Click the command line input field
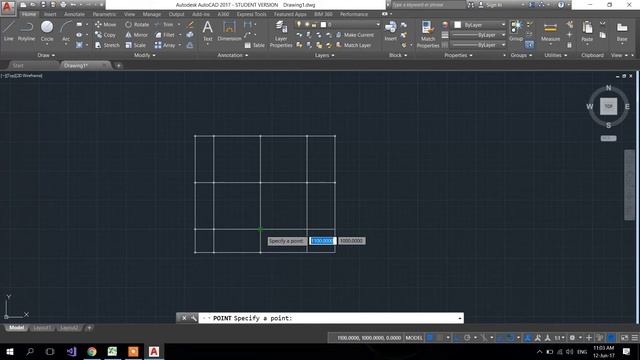The height and width of the screenshot is (360, 640). click(331, 318)
